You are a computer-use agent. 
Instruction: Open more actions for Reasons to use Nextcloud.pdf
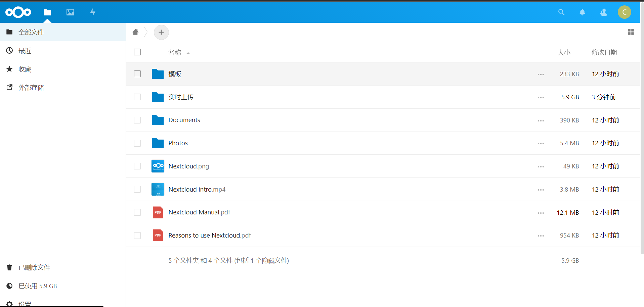tap(541, 236)
